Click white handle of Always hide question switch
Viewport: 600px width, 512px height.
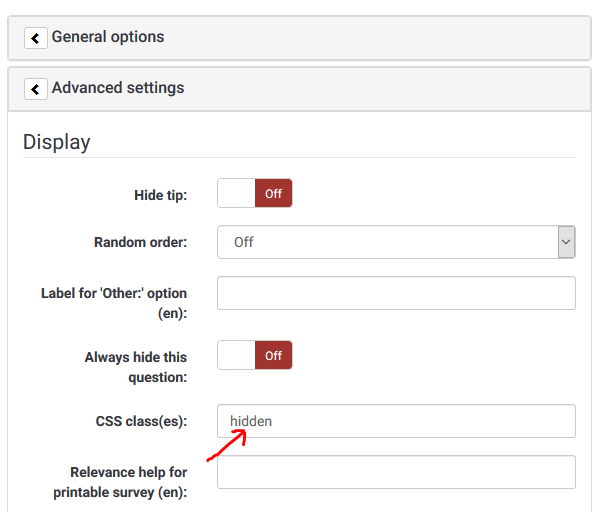point(236,355)
